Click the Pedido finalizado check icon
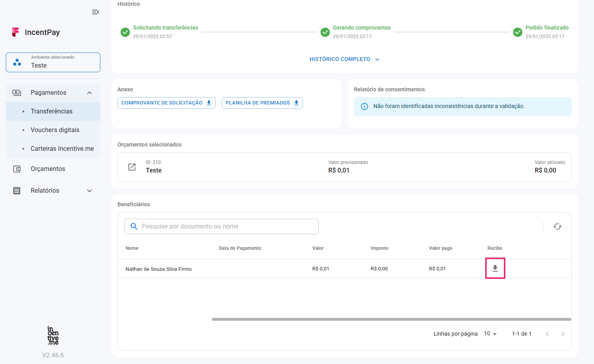594x364 pixels. click(518, 32)
